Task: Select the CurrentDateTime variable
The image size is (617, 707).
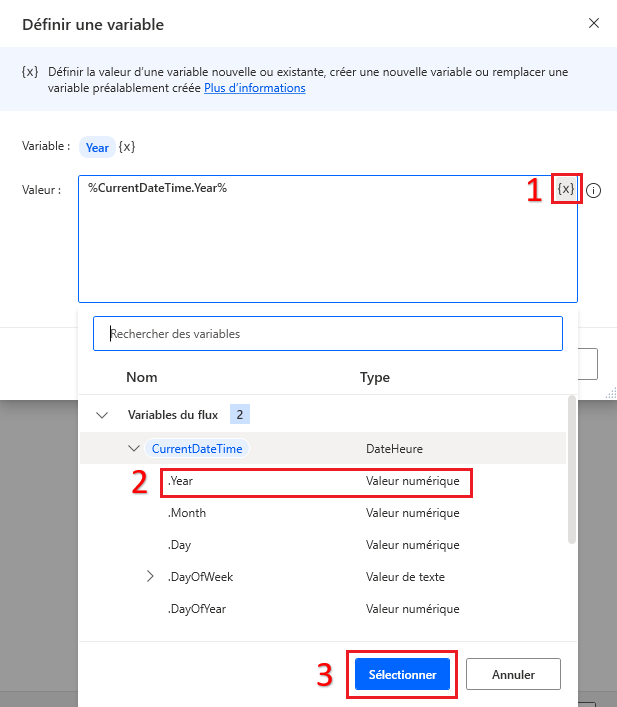Action: pyautogui.click(x=197, y=449)
